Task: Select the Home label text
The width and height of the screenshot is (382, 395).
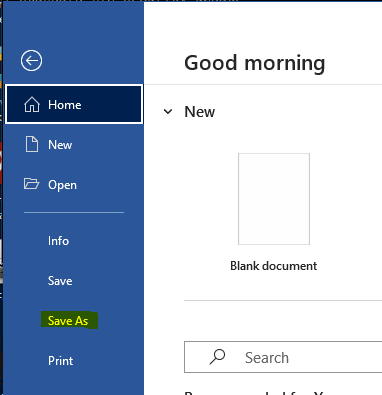Action: tap(65, 105)
